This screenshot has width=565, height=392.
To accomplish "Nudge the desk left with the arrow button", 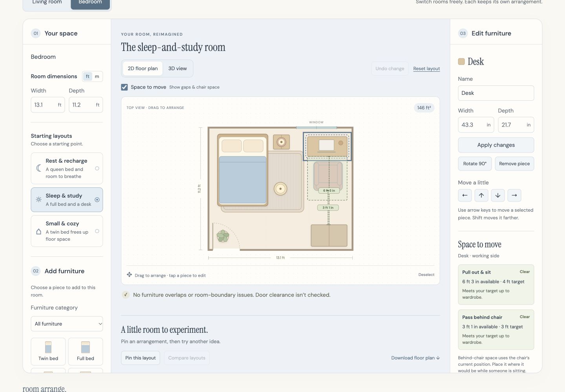I will (465, 195).
